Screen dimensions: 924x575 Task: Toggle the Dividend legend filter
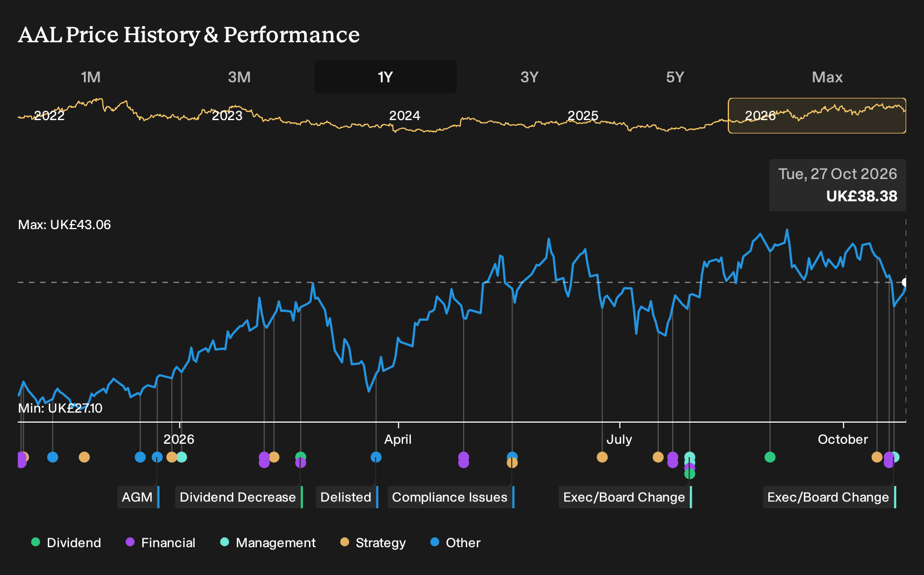tap(66, 543)
